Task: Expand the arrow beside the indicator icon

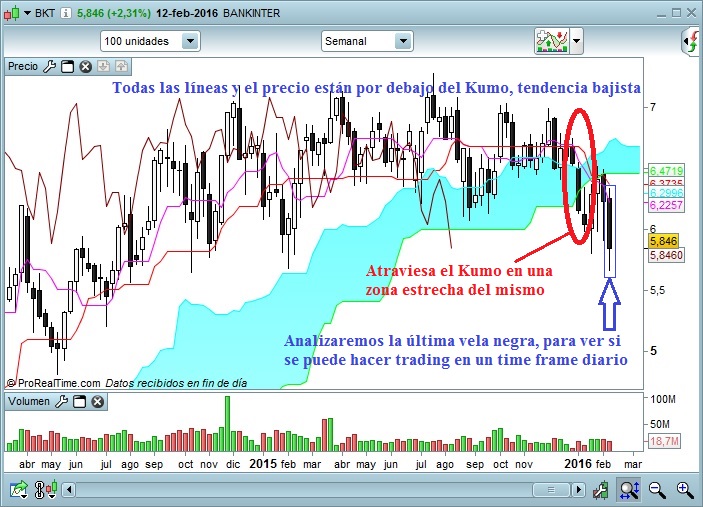Action: (577, 41)
